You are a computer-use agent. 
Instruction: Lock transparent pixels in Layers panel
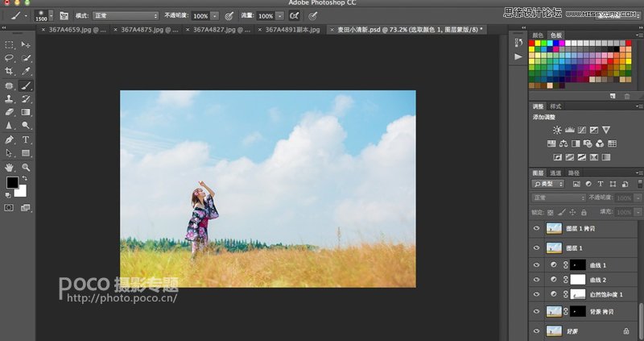[x=551, y=212]
